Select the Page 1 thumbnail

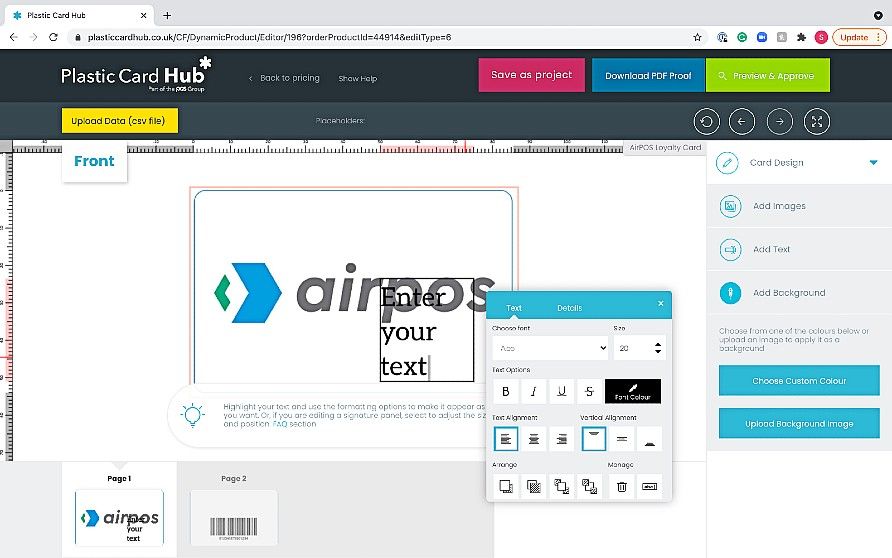119,518
